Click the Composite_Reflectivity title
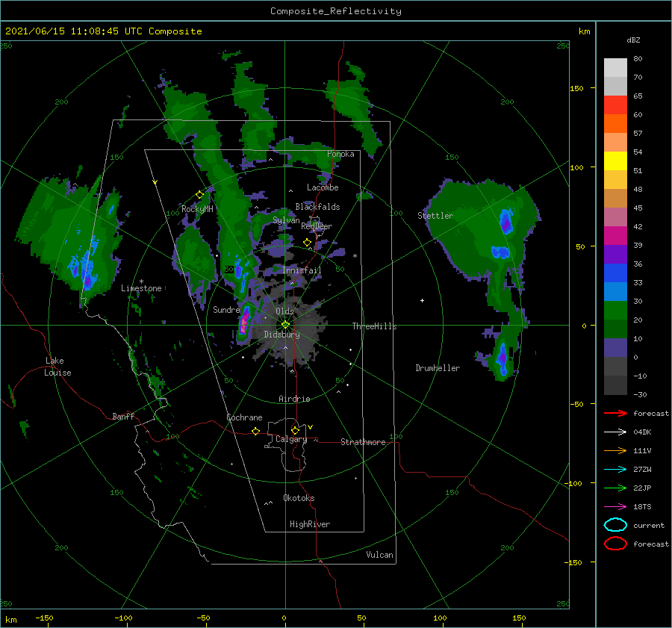The image size is (672, 628). point(336,11)
